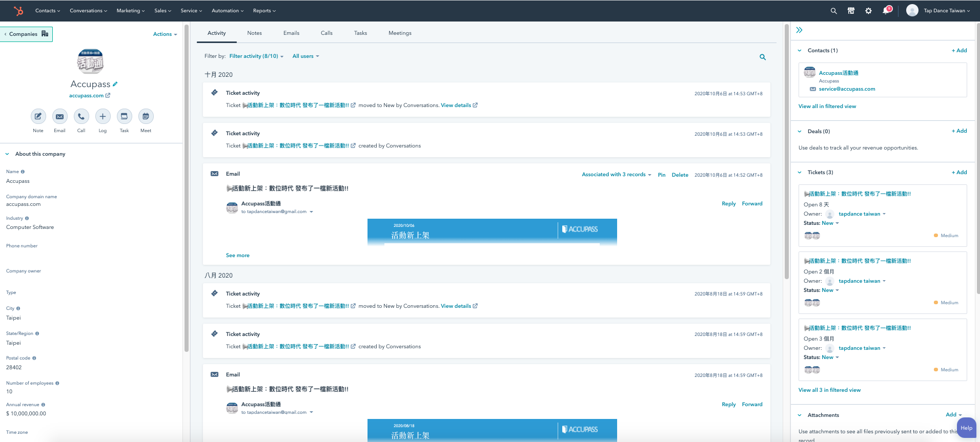Forward the October 6 email
This screenshot has height=442, width=980.
click(752, 203)
